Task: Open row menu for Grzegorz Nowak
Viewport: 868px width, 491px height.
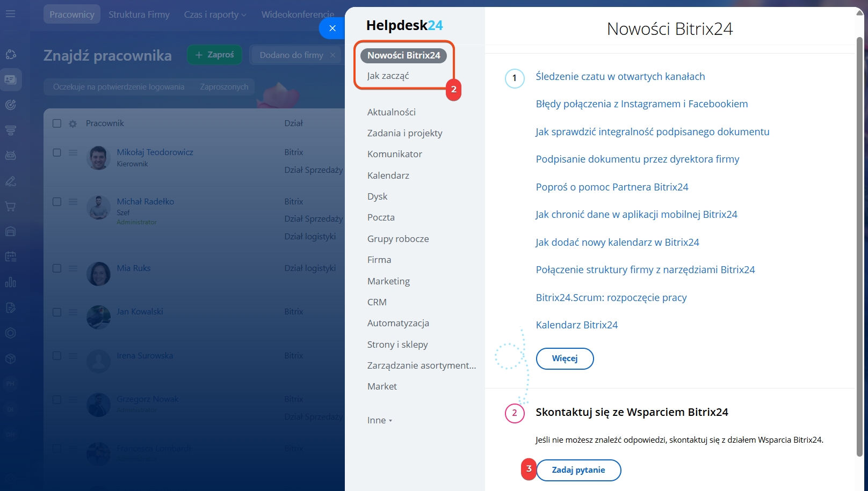Action: (x=73, y=400)
